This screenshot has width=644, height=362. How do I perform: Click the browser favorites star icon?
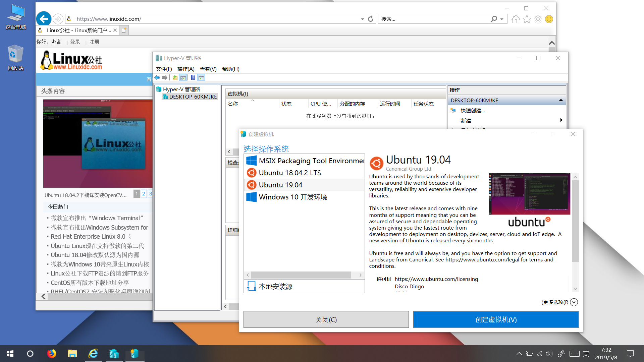point(527,19)
